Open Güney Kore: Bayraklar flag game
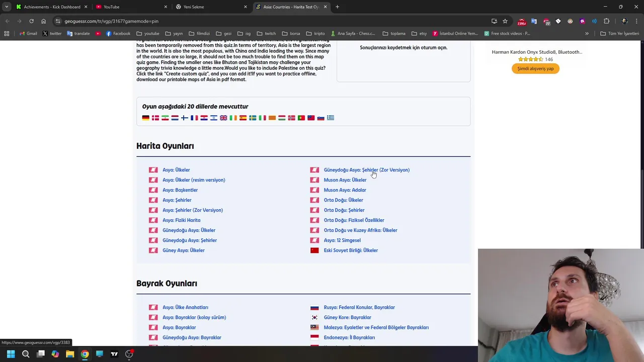The height and width of the screenshot is (362, 644). (x=347, y=317)
